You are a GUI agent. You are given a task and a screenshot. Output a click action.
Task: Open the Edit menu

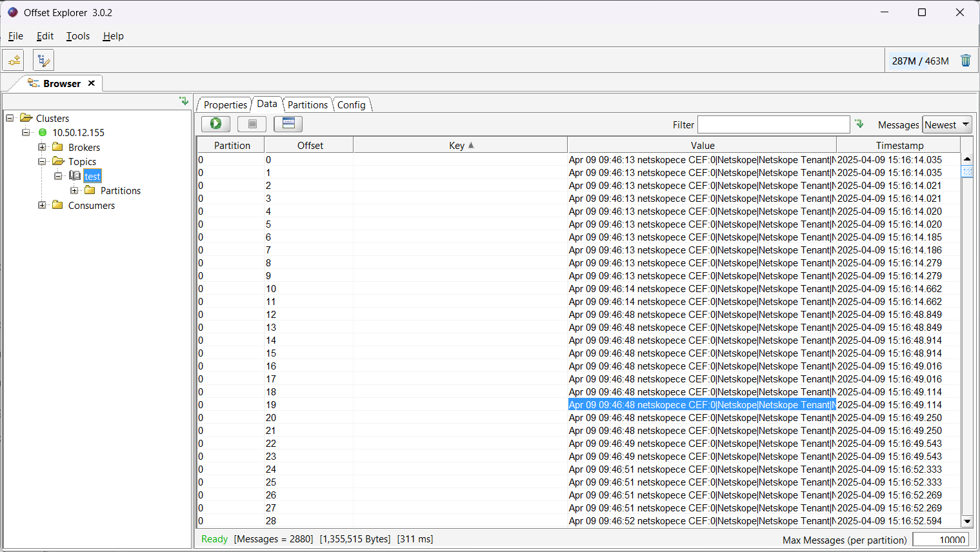coord(45,36)
